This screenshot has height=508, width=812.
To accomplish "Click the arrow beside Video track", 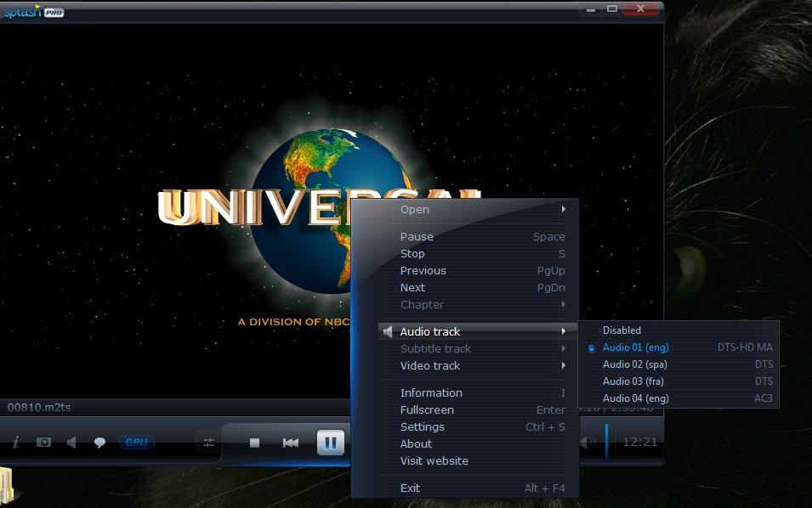I will click(x=564, y=365).
